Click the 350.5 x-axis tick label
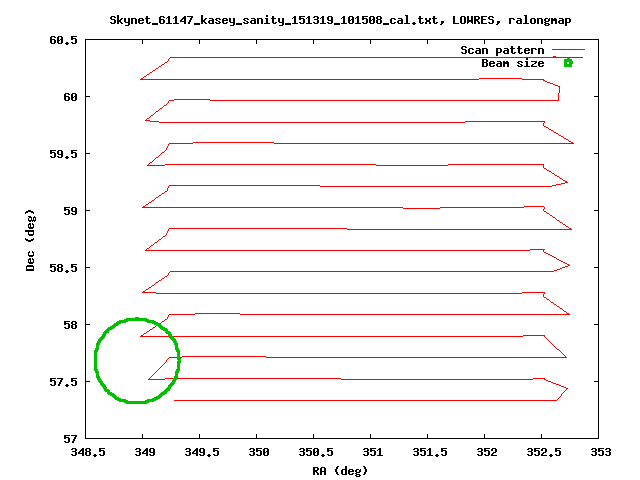 (x=314, y=452)
